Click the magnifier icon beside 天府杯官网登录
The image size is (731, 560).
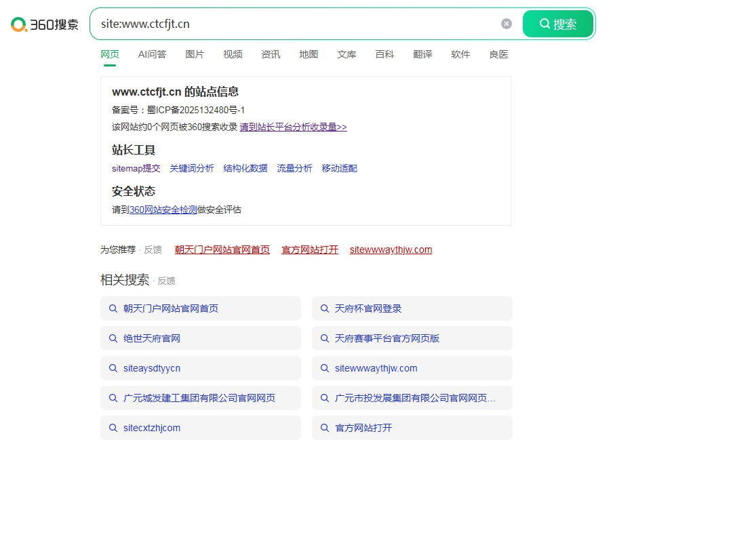click(x=324, y=308)
